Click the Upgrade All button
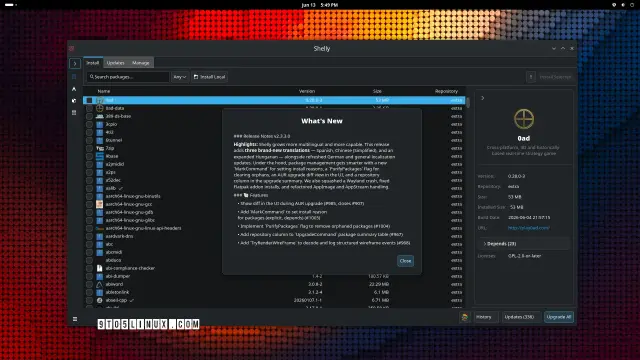The width and height of the screenshot is (640, 360). [x=559, y=317]
